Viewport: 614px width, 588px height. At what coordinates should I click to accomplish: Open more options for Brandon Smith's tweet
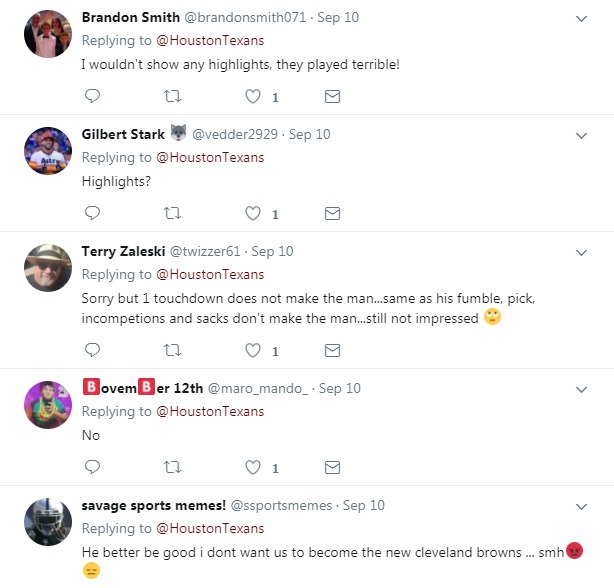pyautogui.click(x=582, y=19)
